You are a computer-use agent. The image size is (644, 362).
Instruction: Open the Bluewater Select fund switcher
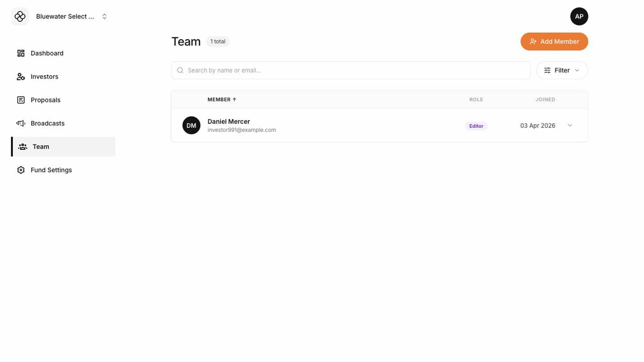point(72,17)
